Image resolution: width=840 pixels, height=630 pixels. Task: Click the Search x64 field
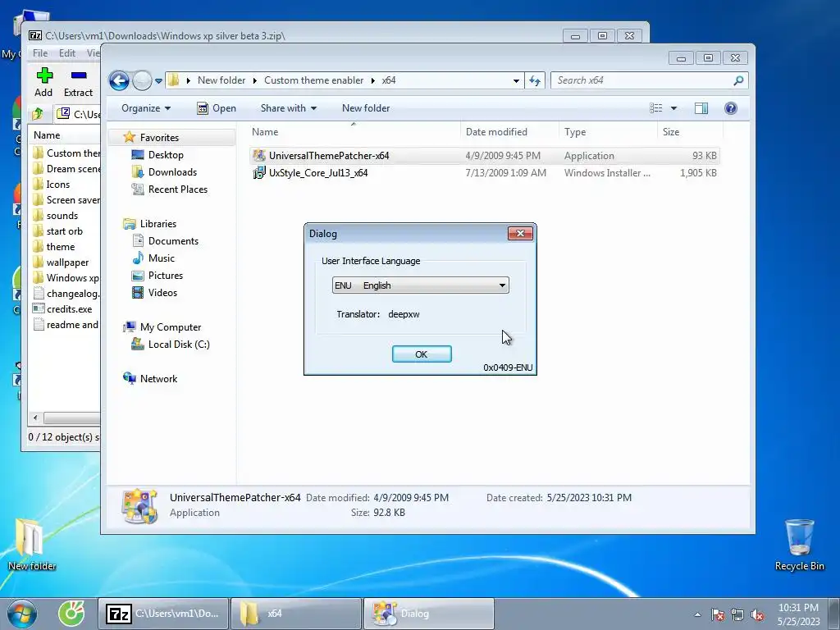click(641, 80)
